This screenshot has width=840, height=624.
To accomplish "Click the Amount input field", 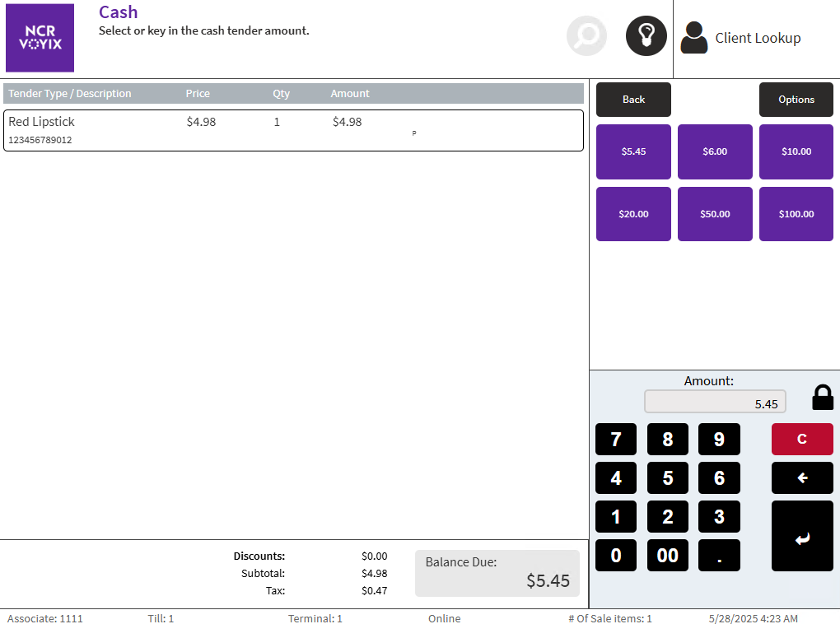I will tap(715, 402).
